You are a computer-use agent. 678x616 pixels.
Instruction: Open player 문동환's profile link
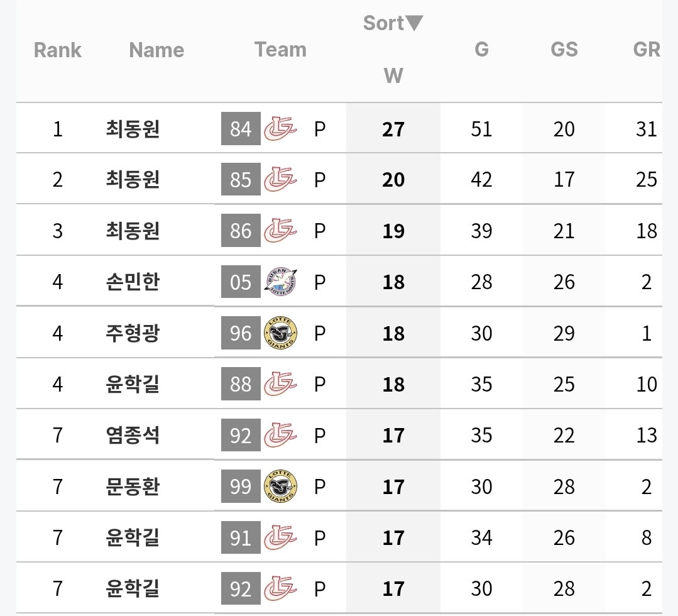pyautogui.click(x=133, y=487)
